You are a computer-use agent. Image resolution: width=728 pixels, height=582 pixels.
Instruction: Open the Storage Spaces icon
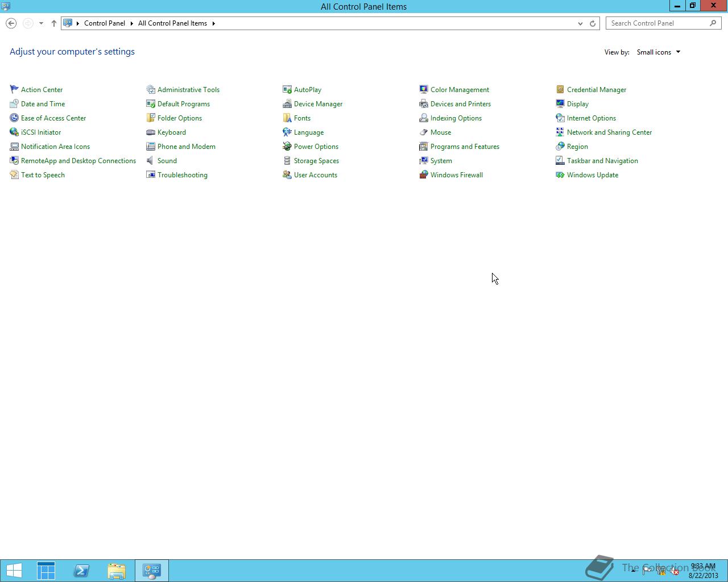tap(287, 160)
